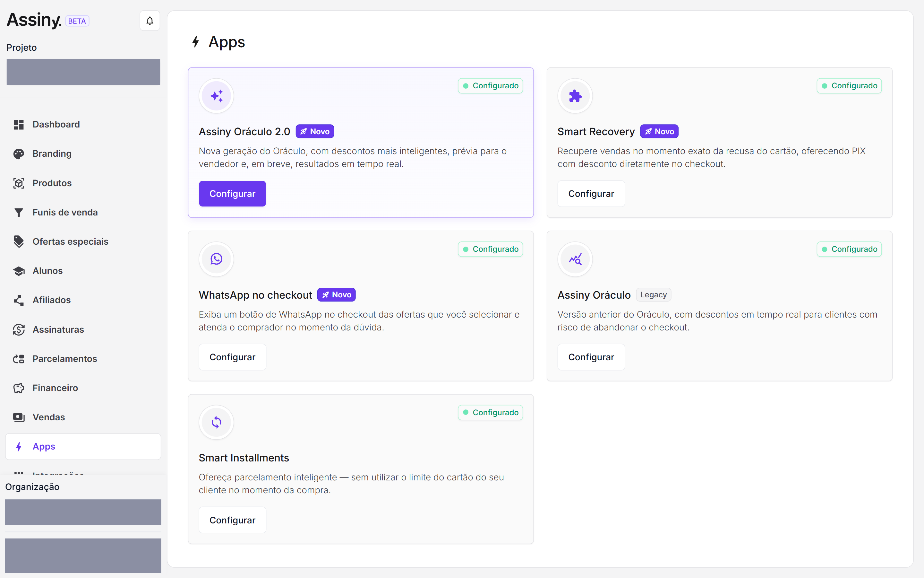The width and height of the screenshot is (924, 578).
Task: Click Configurado status on Smart Installments card
Action: point(490,413)
